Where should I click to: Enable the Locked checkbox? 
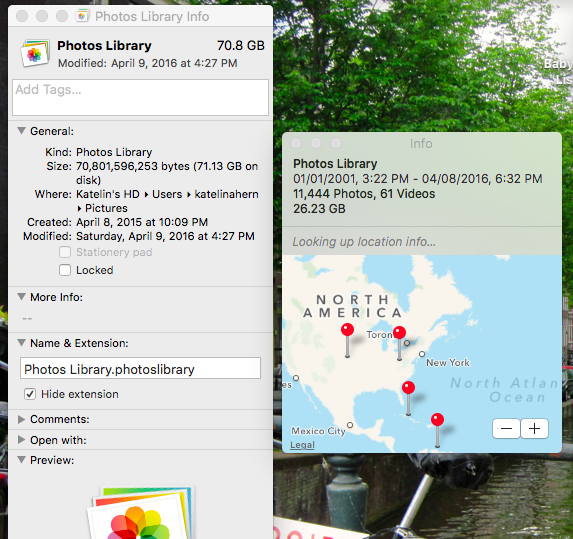coord(65,270)
